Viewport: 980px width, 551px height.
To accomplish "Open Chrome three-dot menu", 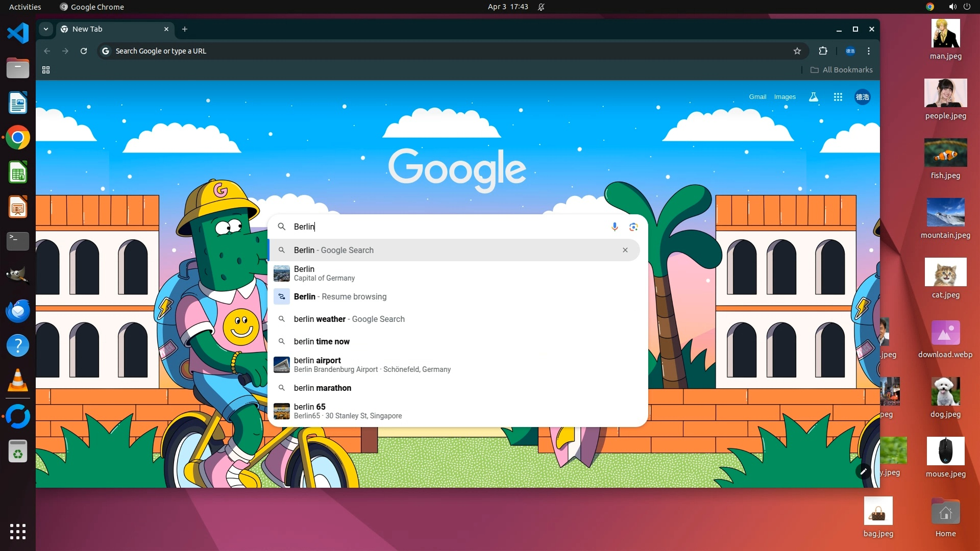I will coord(869,51).
